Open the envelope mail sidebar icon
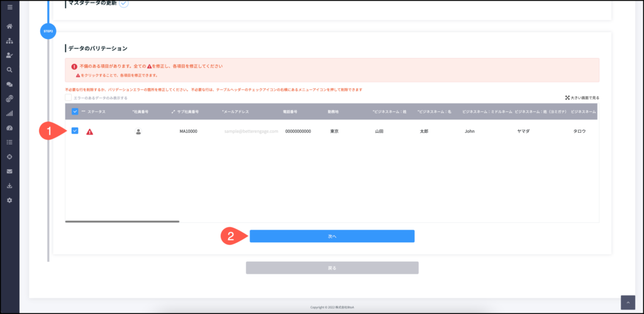This screenshot has height=314, width=644. click(10, 171)
